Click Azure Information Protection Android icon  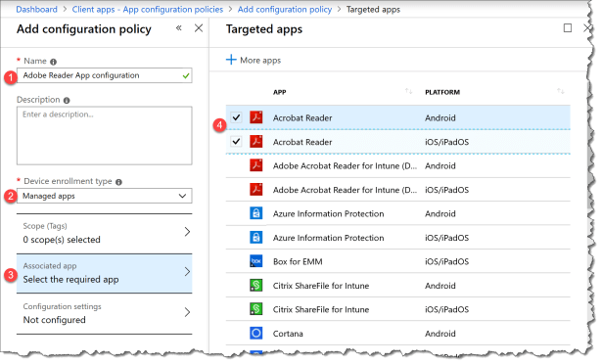(x=256, y=213)
